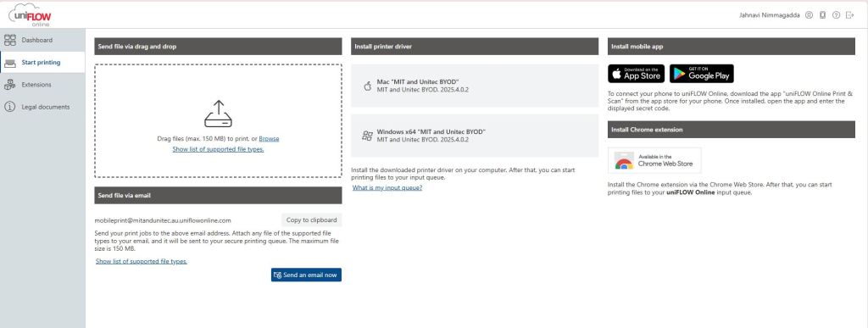Click the Extensions puzzle icon in sidebar
The height and width of the screenshot is (328, 868).
point(10,85)
